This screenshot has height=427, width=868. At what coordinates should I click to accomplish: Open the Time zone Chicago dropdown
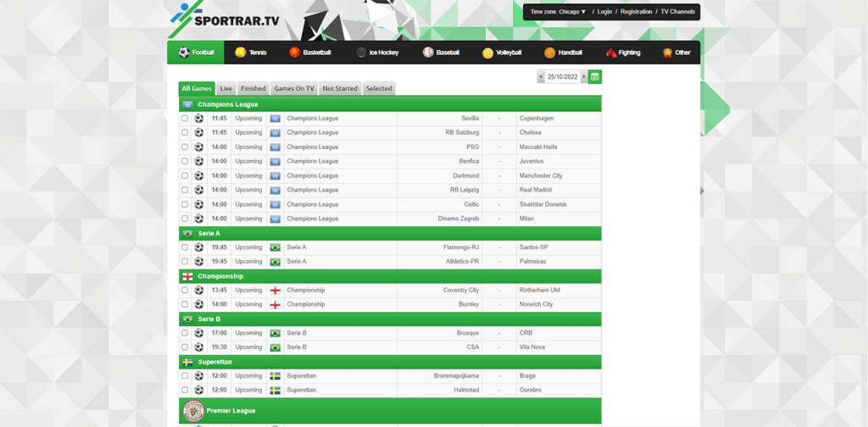[558, 12]
